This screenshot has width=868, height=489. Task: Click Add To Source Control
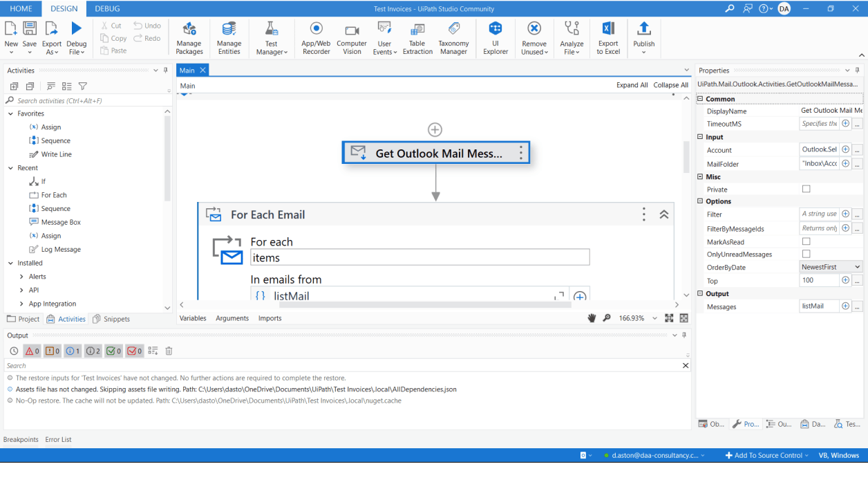point(766,455)
